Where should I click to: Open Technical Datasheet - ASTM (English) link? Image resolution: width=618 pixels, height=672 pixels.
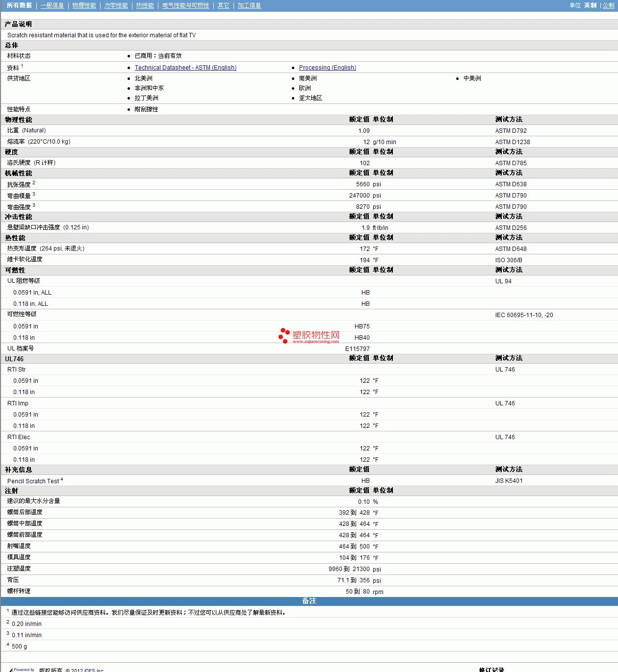(x=185, y=68)
